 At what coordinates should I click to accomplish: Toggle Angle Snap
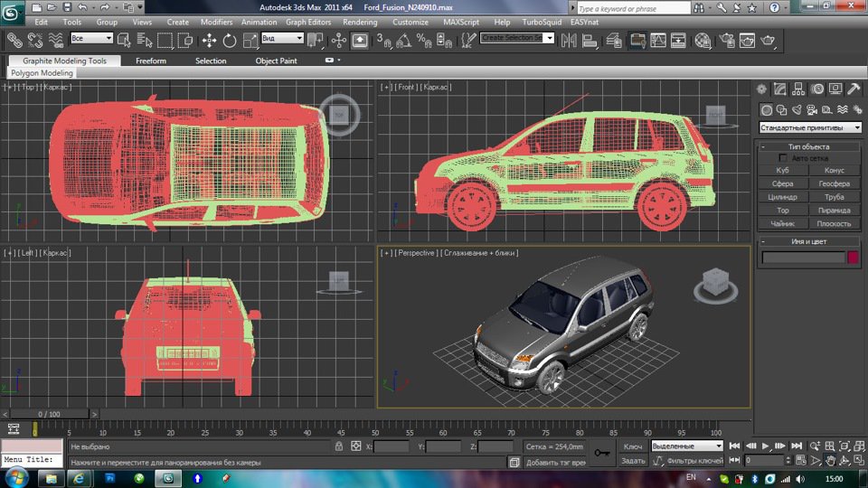point(404,40)
